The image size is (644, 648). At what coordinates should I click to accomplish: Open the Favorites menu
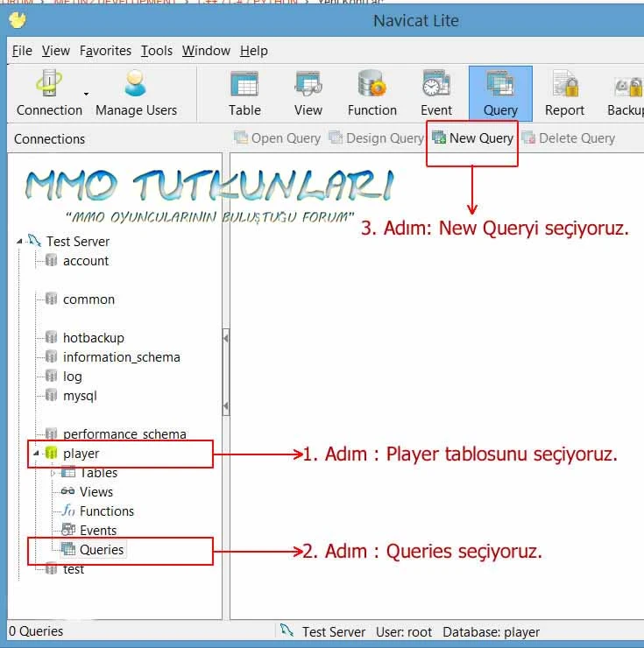[x=105, y=51]
